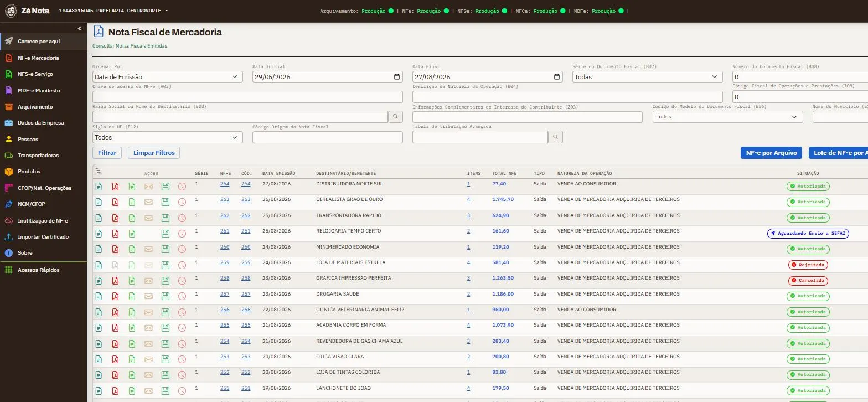Click the Zé Nota logo icon
This screenshot has width=868, height=402.
[11, 11]
